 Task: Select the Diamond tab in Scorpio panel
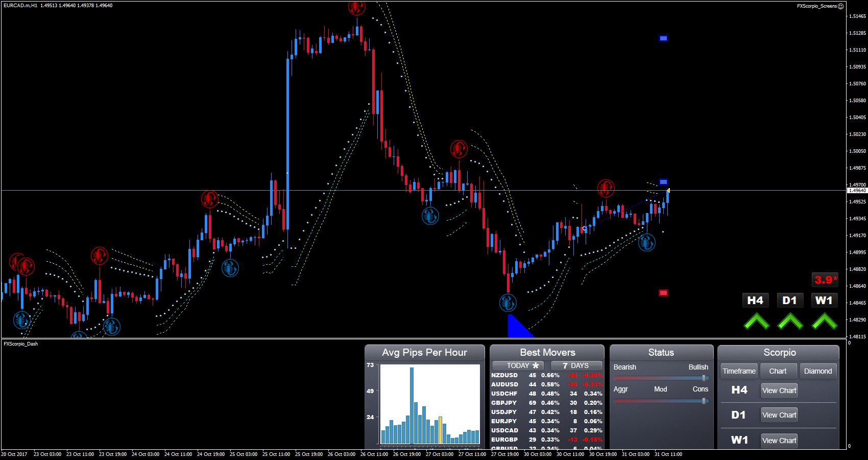pyautogui.click(x=817, y=371)
